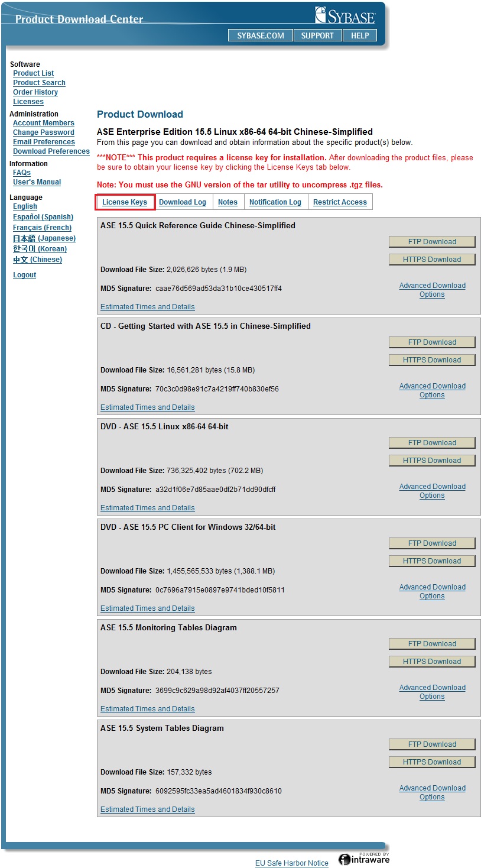This screenshot has width=494, height=868.
Task: Open the Product Search sidebar link
Action: click(39, 83)
